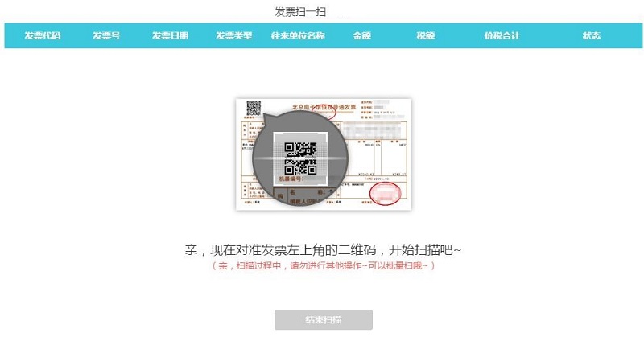Click the 北京电子增值税普通发票 invoice heading

pos(324,107)
